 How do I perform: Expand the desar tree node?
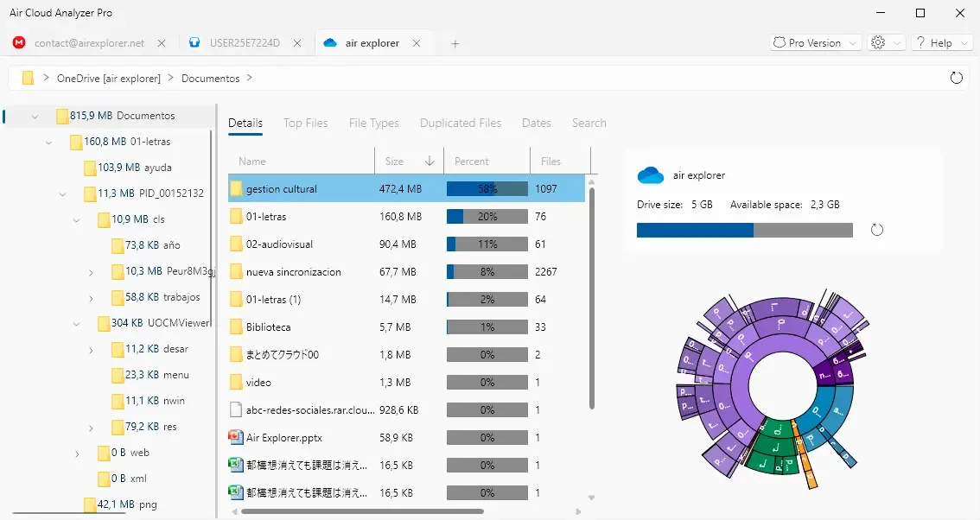point(91,351)
